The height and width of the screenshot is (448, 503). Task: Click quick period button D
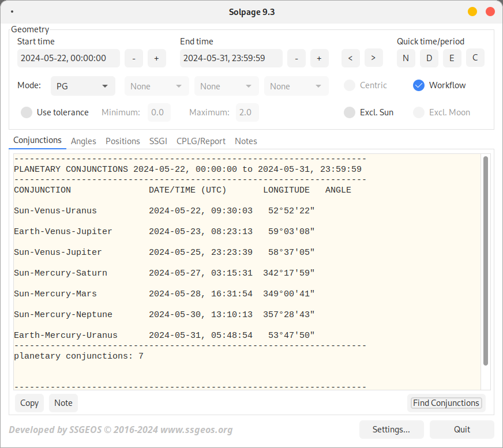429,58
